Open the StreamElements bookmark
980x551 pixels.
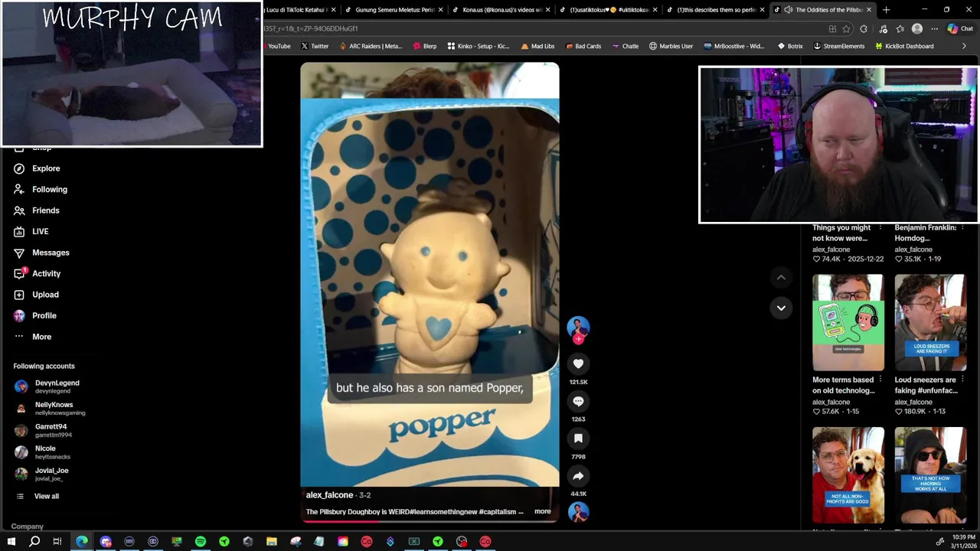[x=838, y=46]
